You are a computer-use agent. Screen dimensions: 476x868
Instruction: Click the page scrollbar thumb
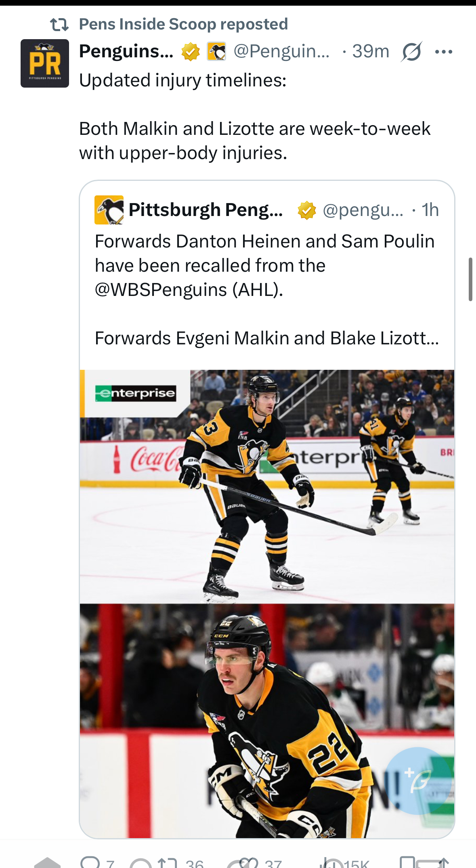pyautogui.click(x=470, y=279)
